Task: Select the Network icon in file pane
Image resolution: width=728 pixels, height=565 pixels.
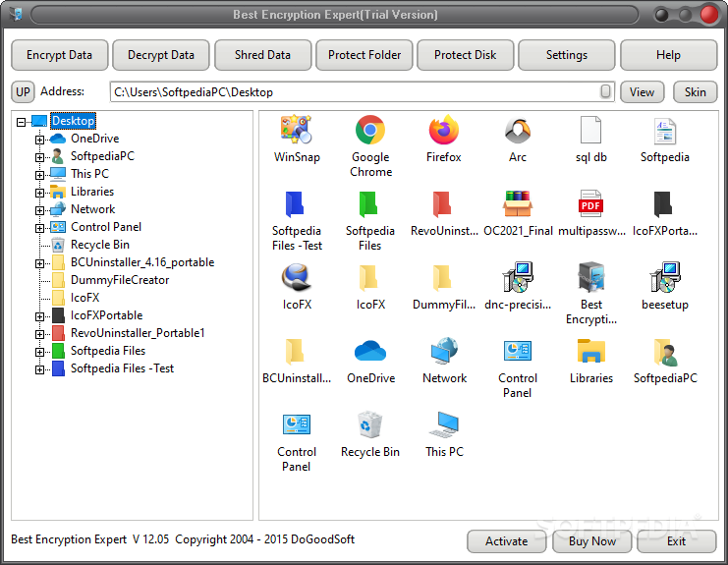Action: [x=443, y=351]
